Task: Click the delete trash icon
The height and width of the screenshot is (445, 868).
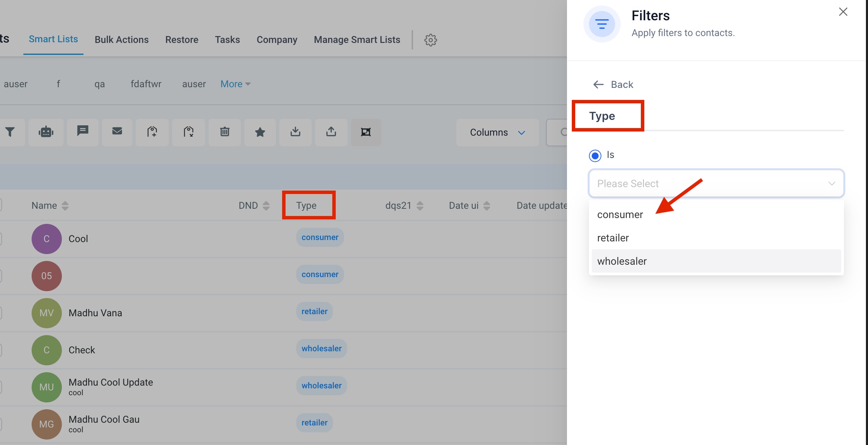Action: (225, 132)
